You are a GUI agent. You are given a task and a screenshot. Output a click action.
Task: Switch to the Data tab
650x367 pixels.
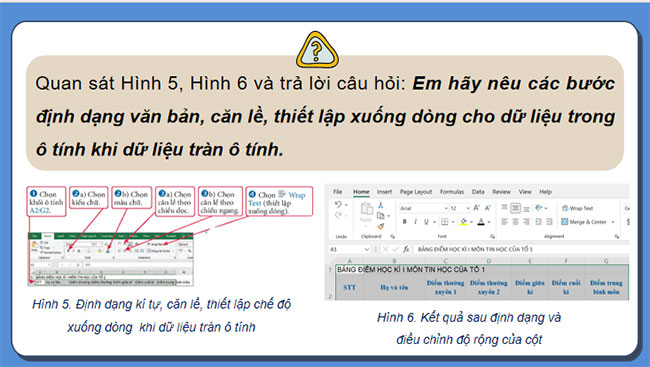point(478,192)
